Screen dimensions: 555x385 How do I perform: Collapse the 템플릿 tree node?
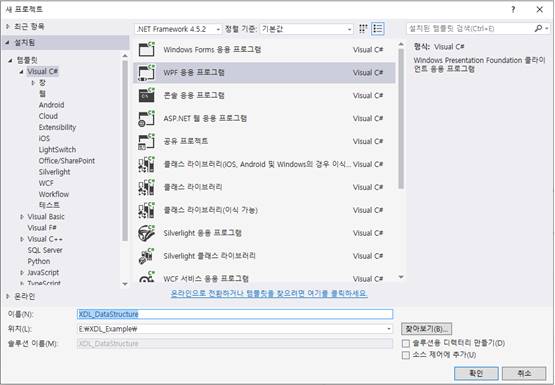[x=11, y=61]
